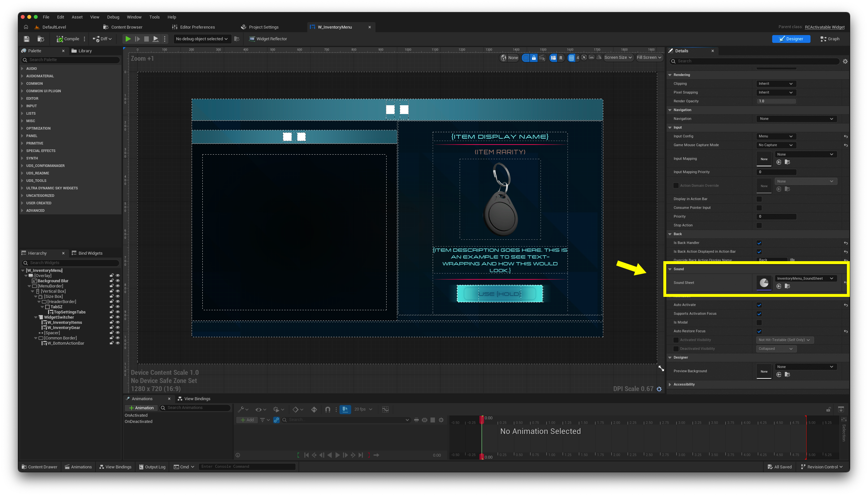Toggle the Is Modal checkbox
The height and width of the screenshot is (496, 868).
(x=759, y=322)
